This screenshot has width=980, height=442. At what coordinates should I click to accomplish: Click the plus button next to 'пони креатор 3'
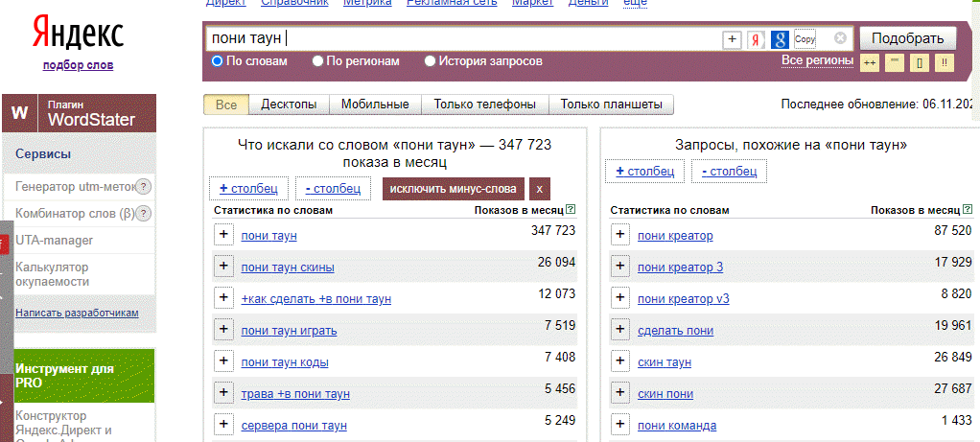pos(620,266)
